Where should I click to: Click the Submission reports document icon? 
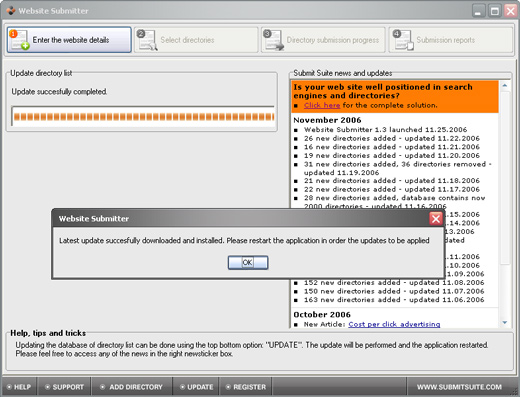[x=403, y=40]
